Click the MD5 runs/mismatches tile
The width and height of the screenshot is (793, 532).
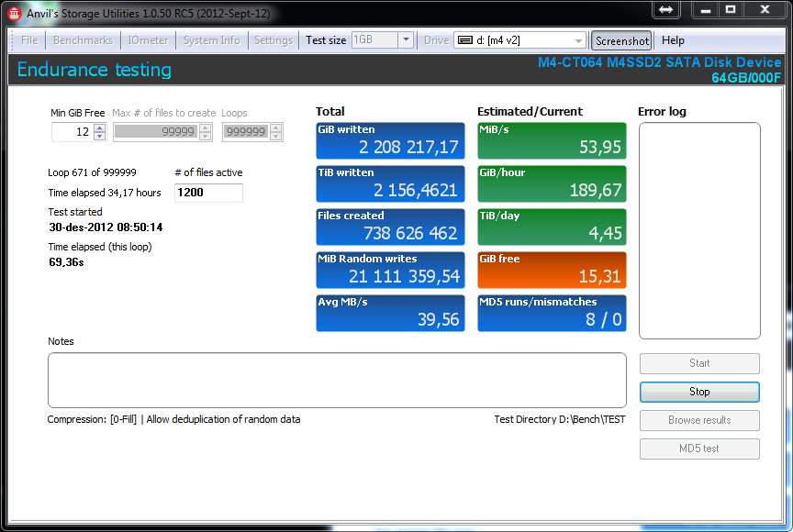(x=552, y=314)
